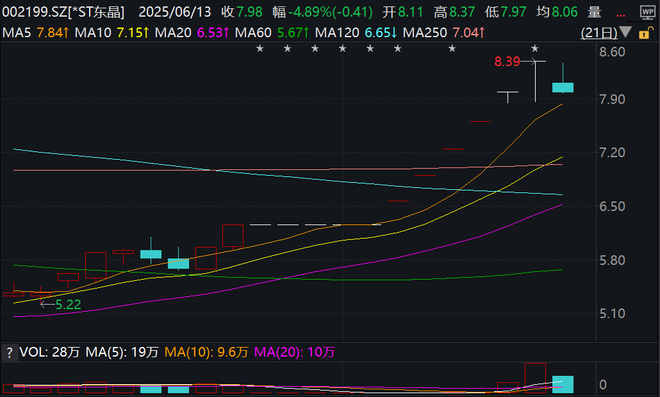The width and height of the screenshot is (660, 397).
Task: Select the 5.22 low price marker
Action: pos(68,304)
